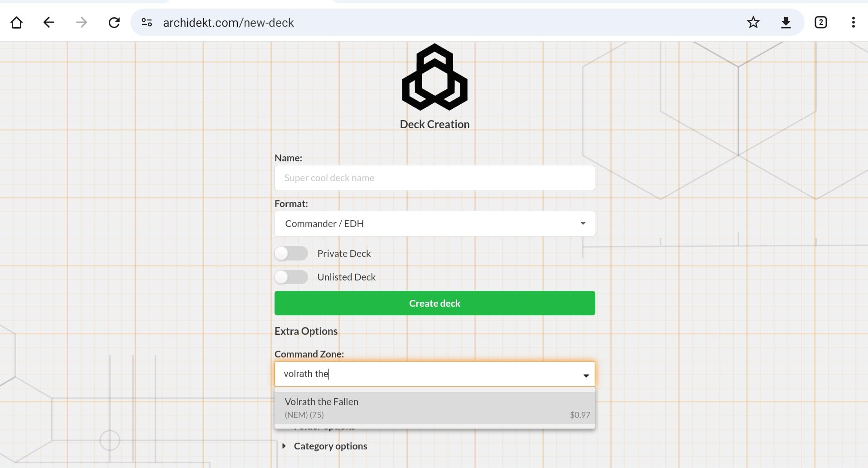
Task: Expand the Category options section
Action: click(x=330, y=446)
